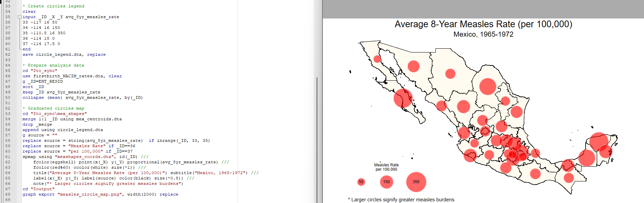
Task: Click the 'Measles Rate per 100,000' legend label
Action: pos(386,167)
